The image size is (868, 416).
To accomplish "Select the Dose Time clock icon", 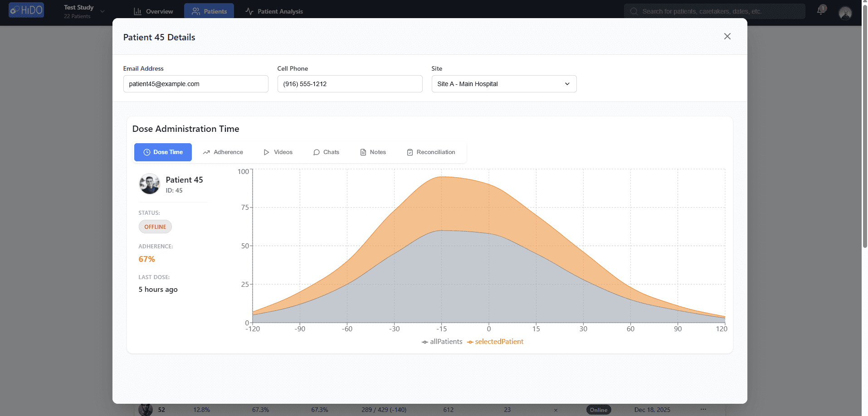I will (147, 152).
